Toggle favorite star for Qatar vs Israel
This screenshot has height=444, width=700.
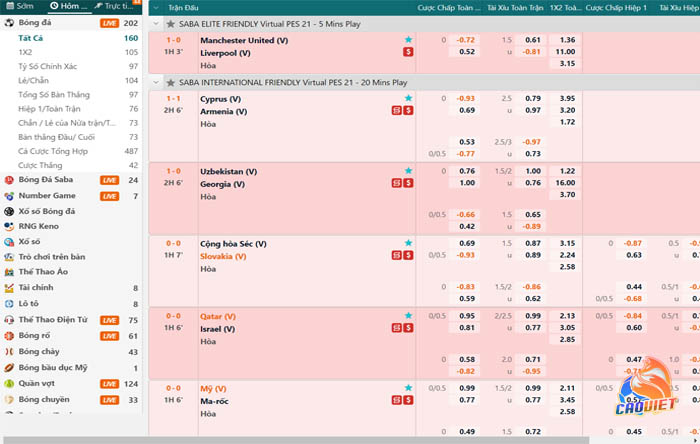point(408,315)
